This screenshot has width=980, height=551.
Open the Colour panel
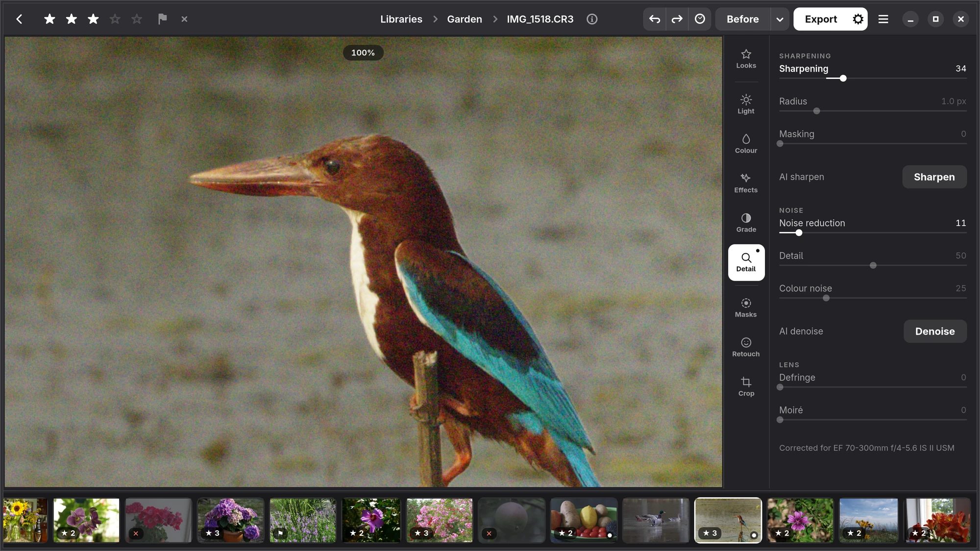[746, 144]
